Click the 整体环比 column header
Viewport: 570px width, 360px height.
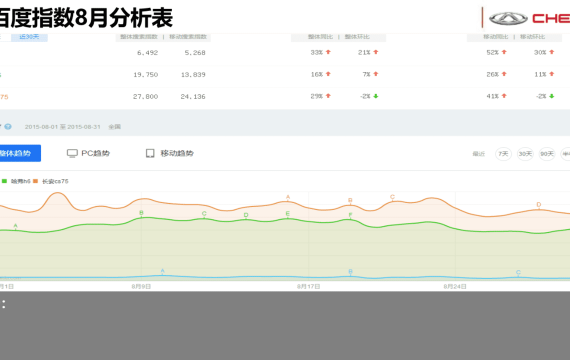tap(357, 37)
